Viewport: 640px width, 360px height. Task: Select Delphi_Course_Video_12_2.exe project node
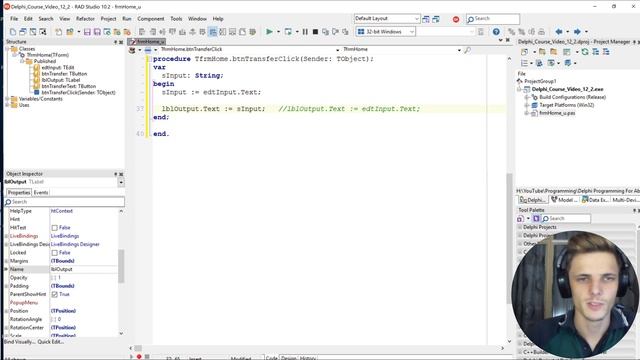(x=567, y=89)
